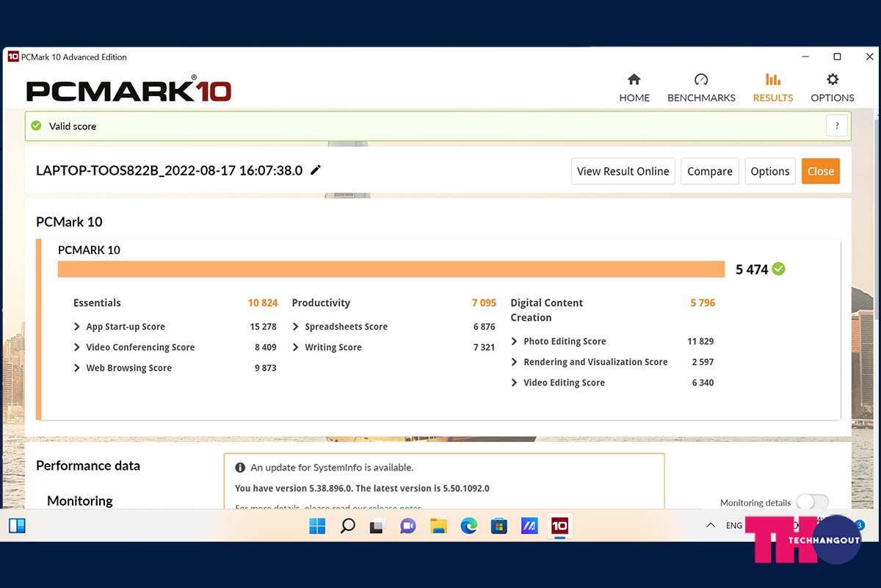Viewport: 881px width, 588px height.
Task: Open the Results tab
Action: pos(773,88)
